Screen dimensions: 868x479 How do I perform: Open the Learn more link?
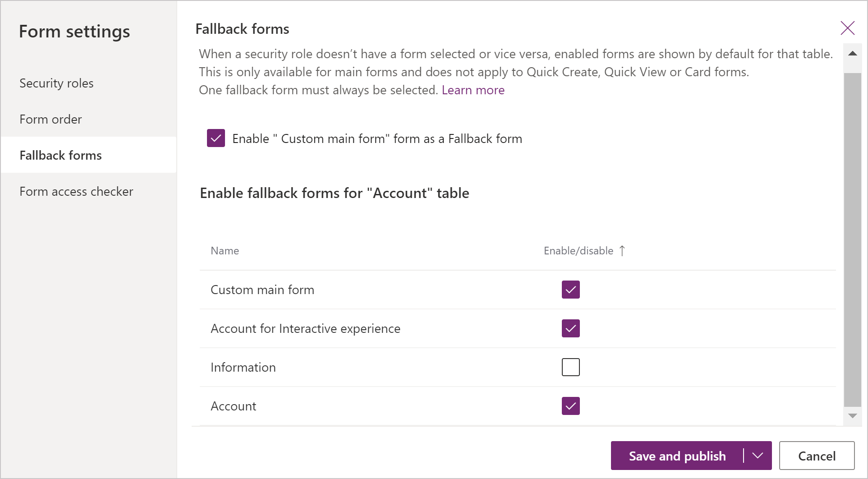pyautogui.click(x=473, y=90)
